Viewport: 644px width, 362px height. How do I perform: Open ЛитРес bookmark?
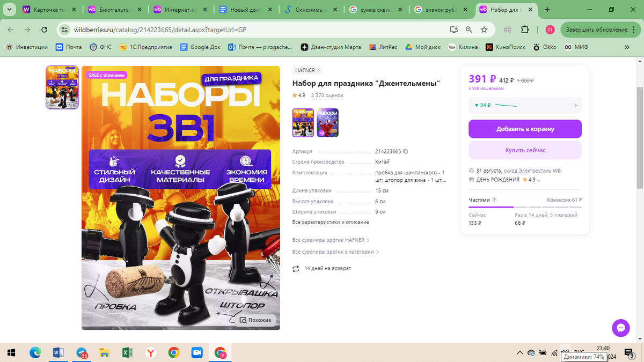tap(383, 47)
